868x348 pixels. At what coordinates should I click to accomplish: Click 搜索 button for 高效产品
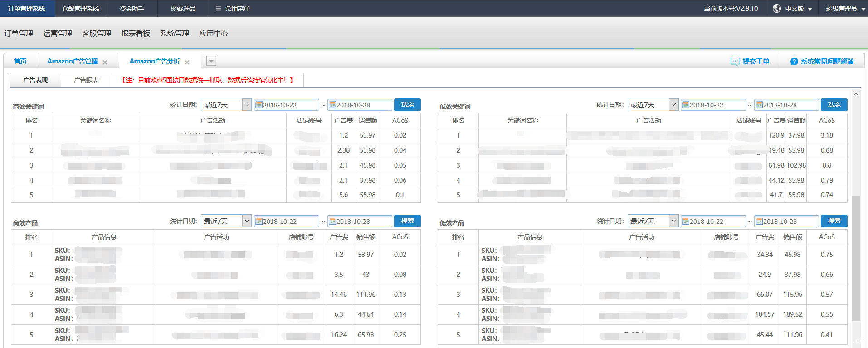click(x=407, y=221)
